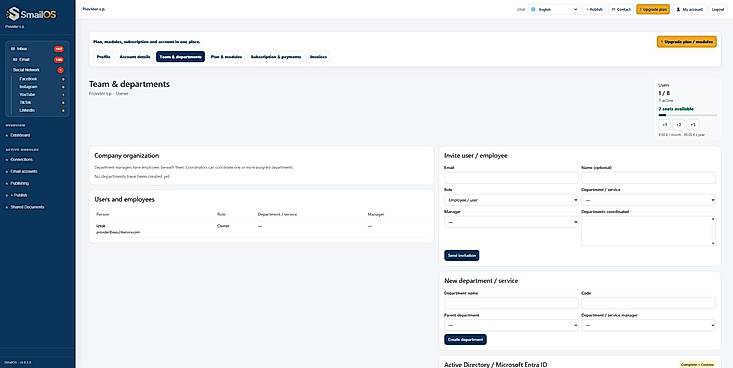733x368 pixels.
Task: Open Publishing module
Action: [x=20, y=183]
